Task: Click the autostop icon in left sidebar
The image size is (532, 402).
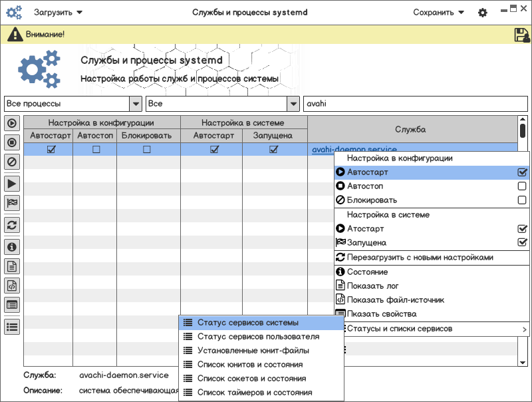Action: pyautogui.click(x=12, y=142)
